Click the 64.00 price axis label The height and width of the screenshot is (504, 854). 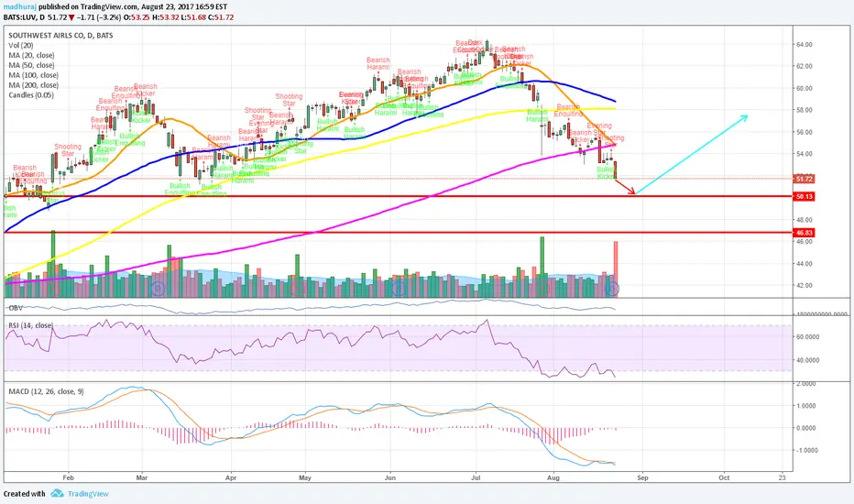coord(804,44)
